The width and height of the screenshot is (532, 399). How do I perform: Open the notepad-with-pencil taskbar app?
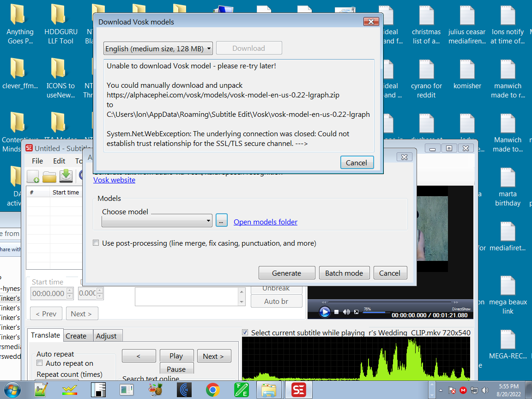[42, 390]
